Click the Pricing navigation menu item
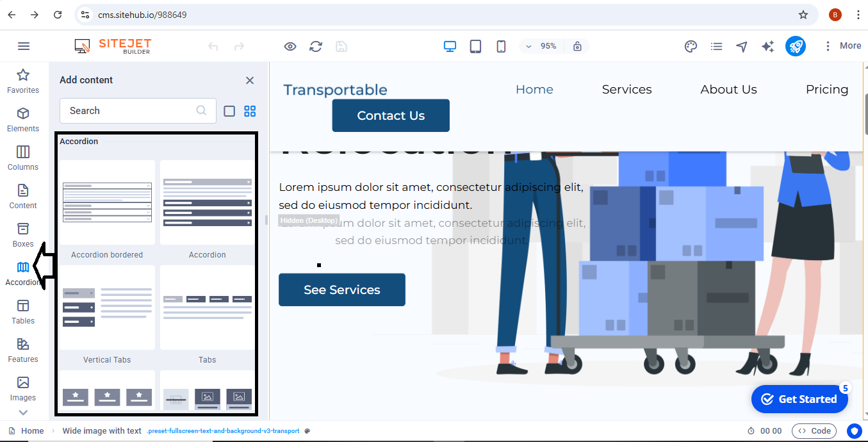The height and width of the screenshot is (442, 868). (826, 90)
